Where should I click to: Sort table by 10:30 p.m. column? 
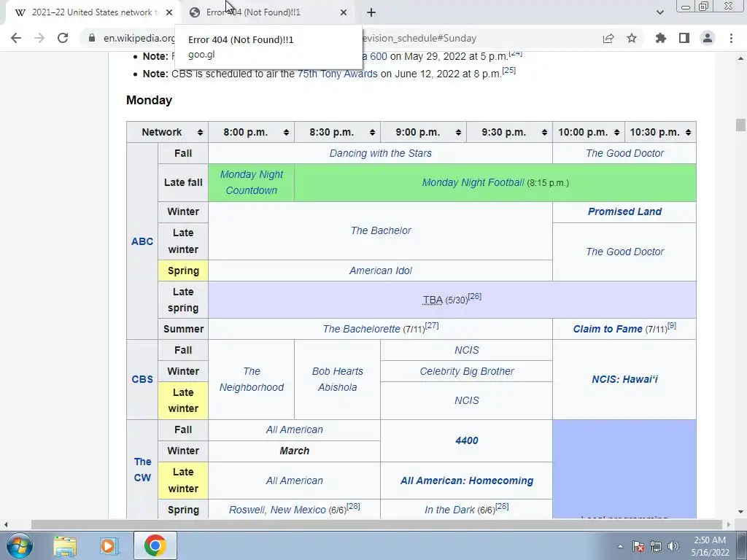pyautogui.click(x=689, y=133)
